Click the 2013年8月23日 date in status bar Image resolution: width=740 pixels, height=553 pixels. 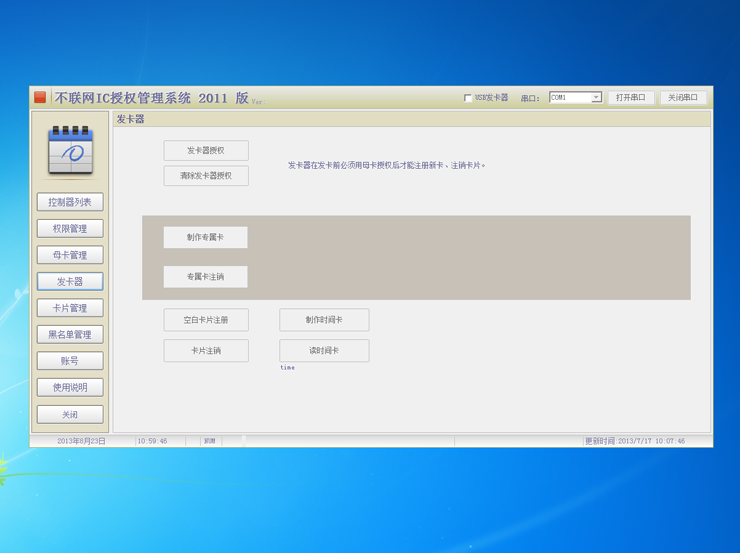[81, 441]
